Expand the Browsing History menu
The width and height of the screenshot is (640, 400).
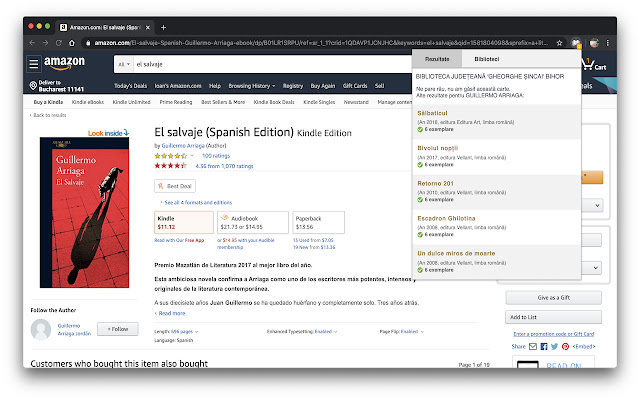coord(252,86)
